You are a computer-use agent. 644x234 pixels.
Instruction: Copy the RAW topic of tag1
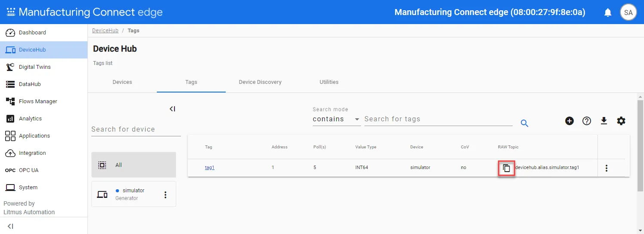click(507, 168)
